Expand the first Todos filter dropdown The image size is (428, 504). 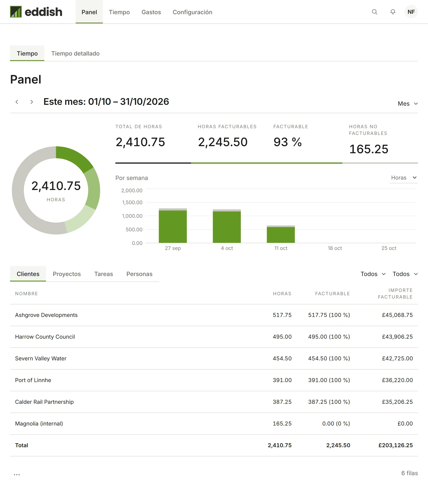[x=373, y=274]
